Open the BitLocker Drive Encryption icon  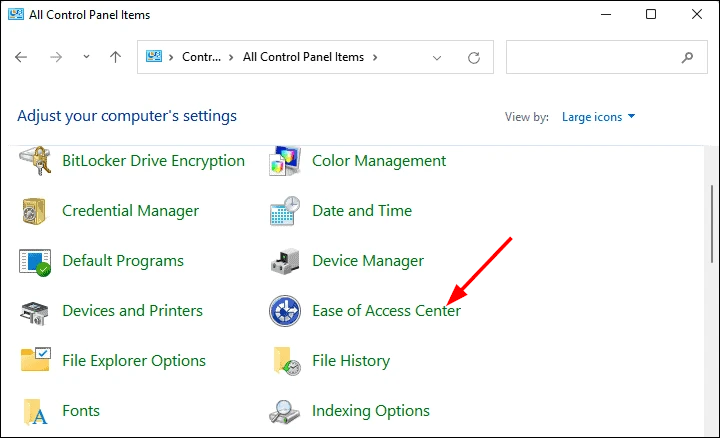(36, 161)
